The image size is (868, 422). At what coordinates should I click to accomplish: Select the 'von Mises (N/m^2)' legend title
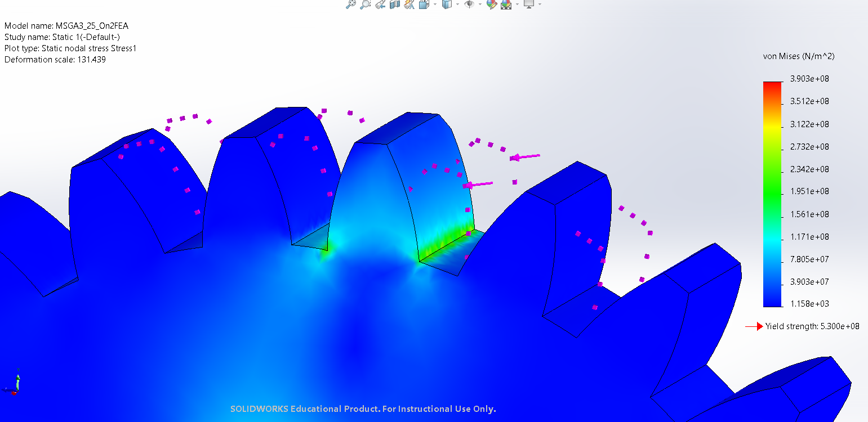click(799, 56)
